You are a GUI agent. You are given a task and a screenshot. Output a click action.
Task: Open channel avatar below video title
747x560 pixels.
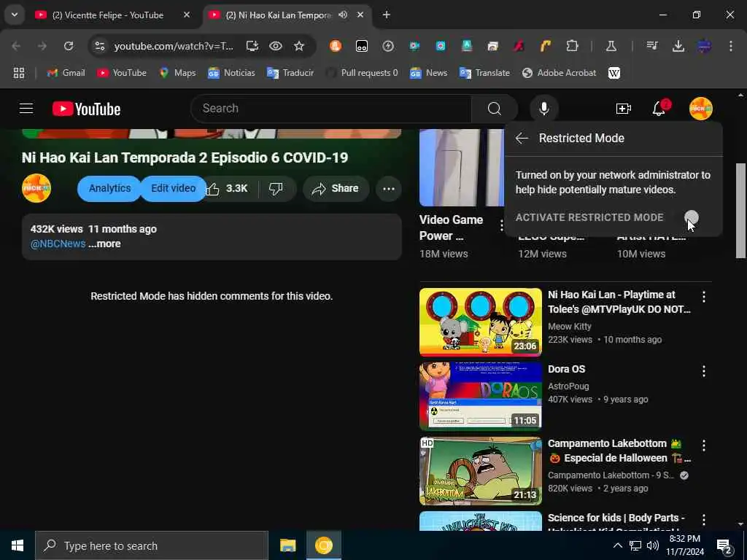click(36, 189)
